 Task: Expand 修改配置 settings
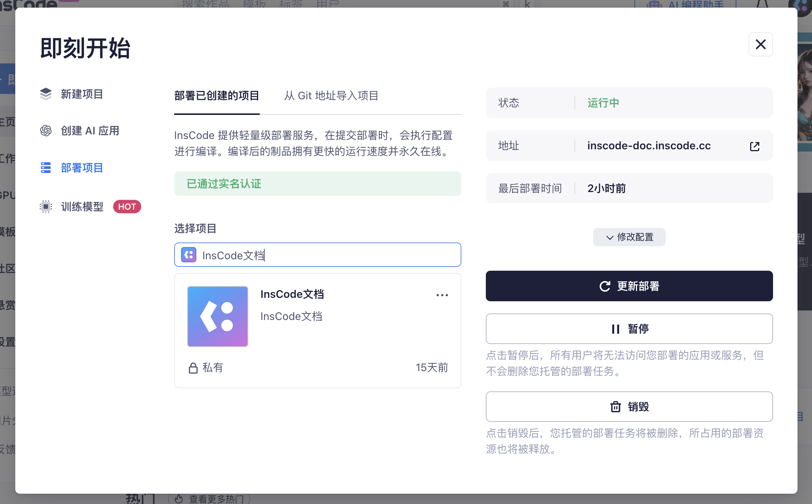629,237
